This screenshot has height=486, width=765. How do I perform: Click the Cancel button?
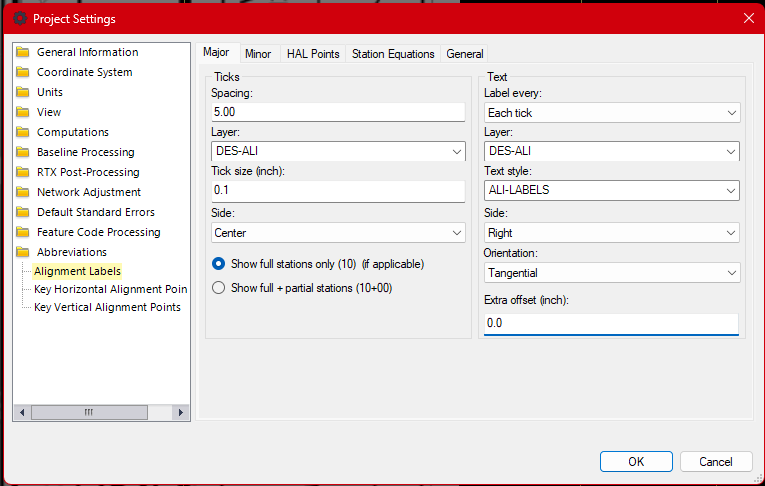pyautogui.click(x=716, y=462)
